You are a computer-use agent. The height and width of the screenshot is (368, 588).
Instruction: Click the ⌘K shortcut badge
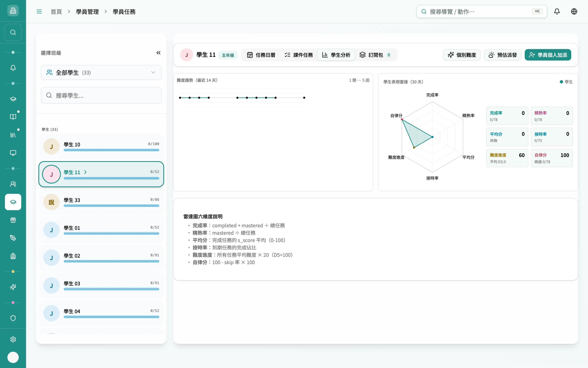click(537, 11)
